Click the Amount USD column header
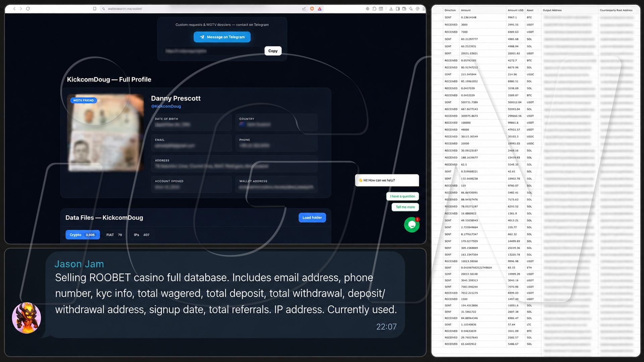The height and width of the screenshot is (362, 644). [x=515, y=10]
